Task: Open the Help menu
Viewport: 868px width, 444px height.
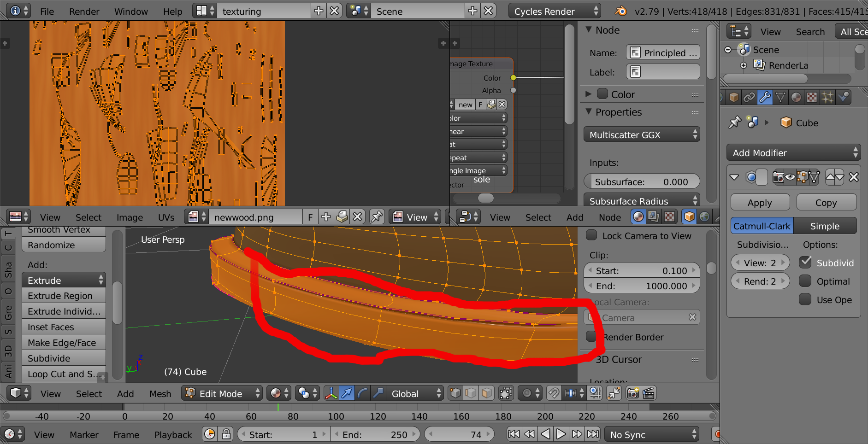Action: (x=173, y=11)
